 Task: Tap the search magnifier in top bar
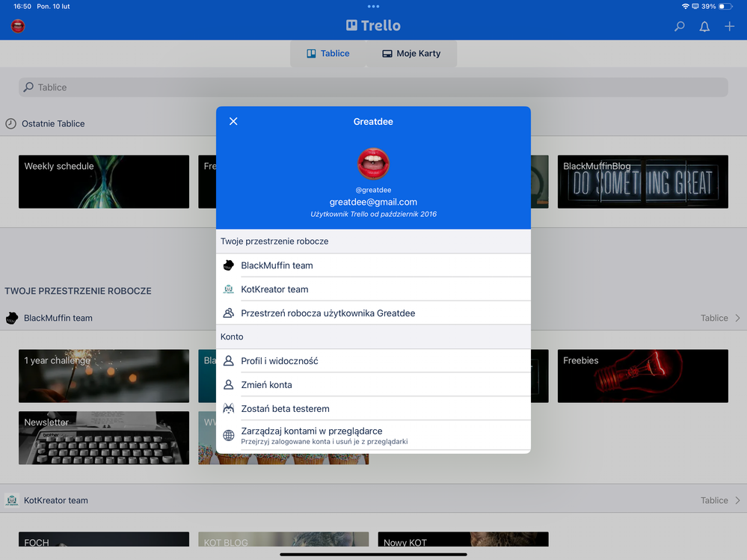click(680, 26)
